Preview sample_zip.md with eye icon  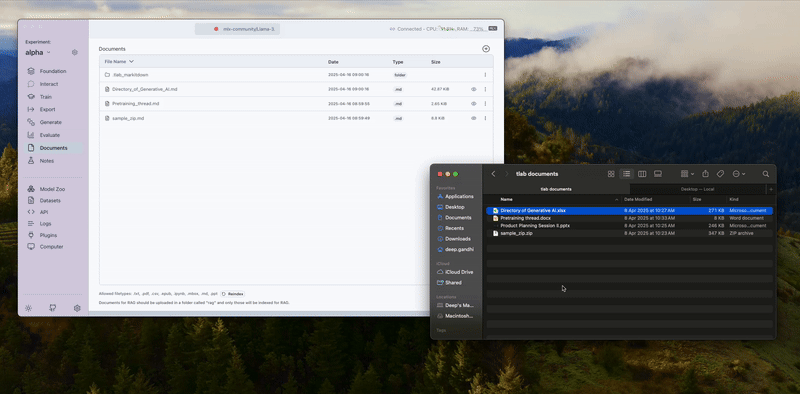point(473,118)
